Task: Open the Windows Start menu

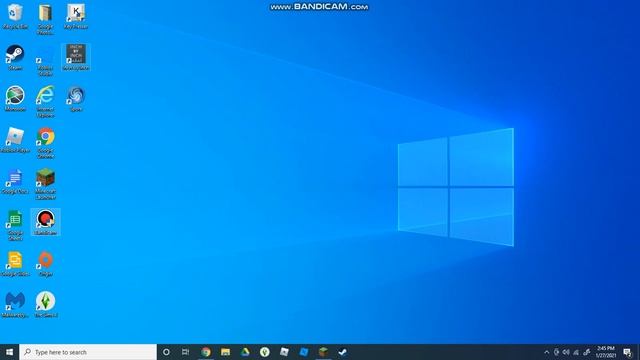Action: click(x=9, y=352)
